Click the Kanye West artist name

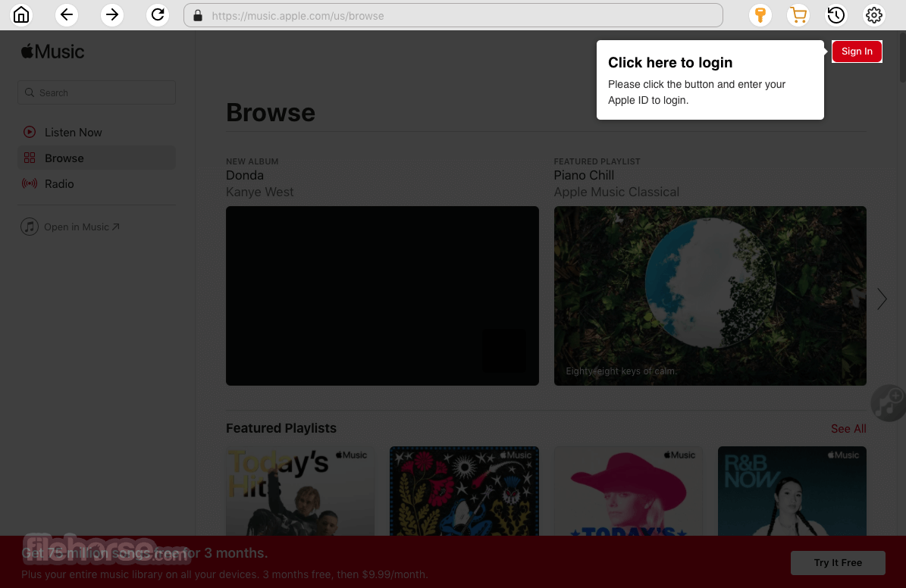pos(259,192)
